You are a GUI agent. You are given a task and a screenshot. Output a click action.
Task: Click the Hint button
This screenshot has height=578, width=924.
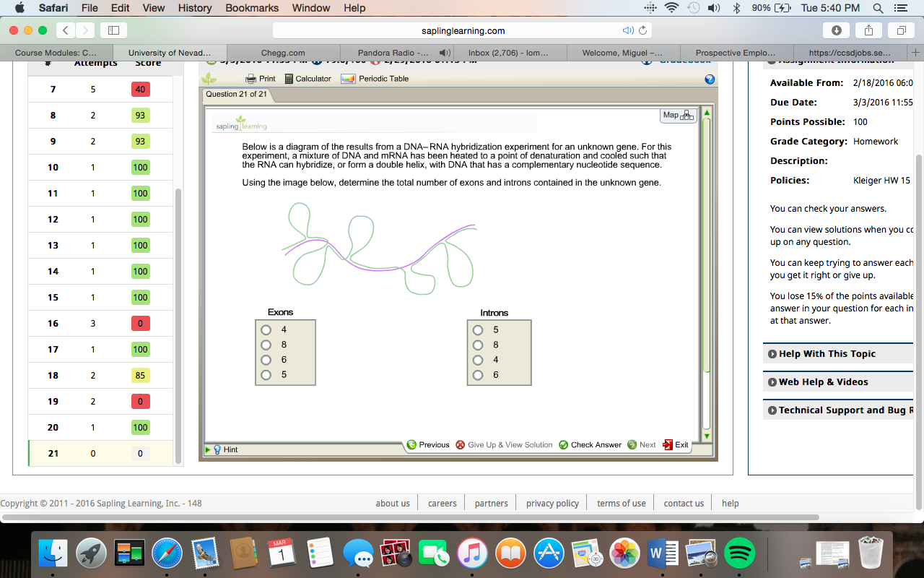225,449
